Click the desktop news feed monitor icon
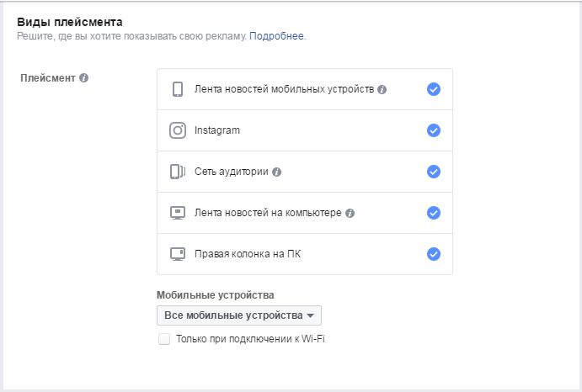The height and width of the screenshot is (392, 582). coord(178,213)
